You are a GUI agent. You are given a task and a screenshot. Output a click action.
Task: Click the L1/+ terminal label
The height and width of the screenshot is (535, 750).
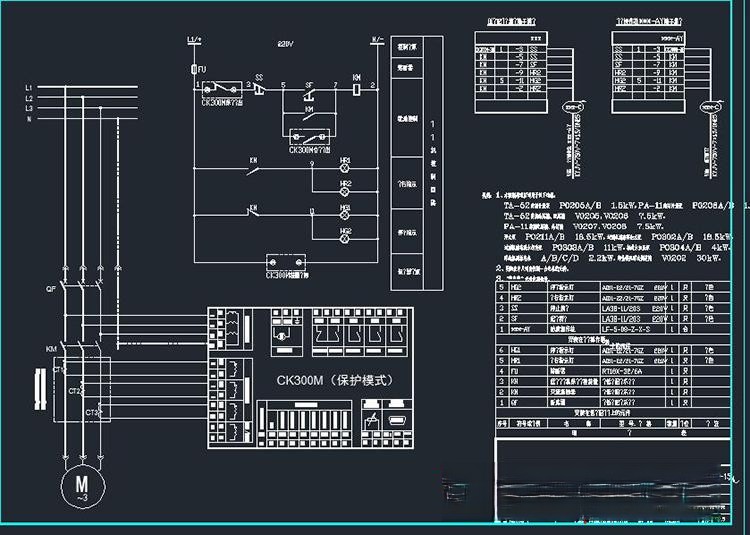(x=194, y=39)
